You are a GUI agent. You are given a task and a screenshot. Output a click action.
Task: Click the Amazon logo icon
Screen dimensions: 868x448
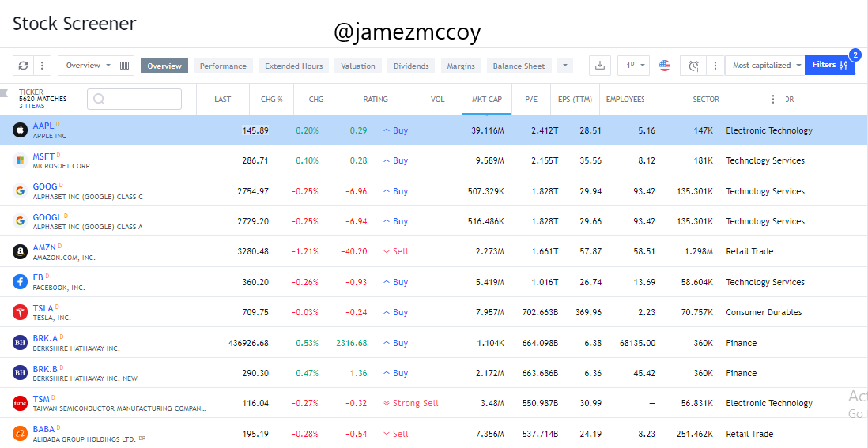click(20, 251)
